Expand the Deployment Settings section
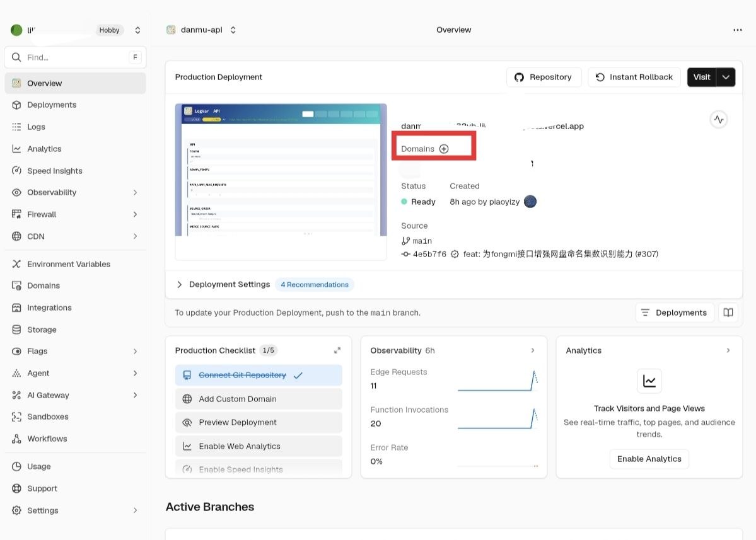 pos(179,284)
